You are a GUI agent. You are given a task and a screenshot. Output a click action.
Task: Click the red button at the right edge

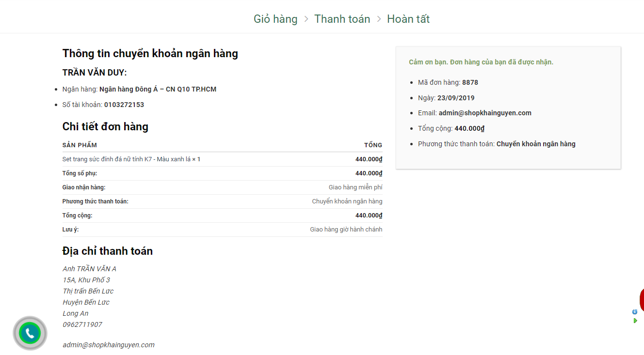pyautogui.click(x=641, y=299)
